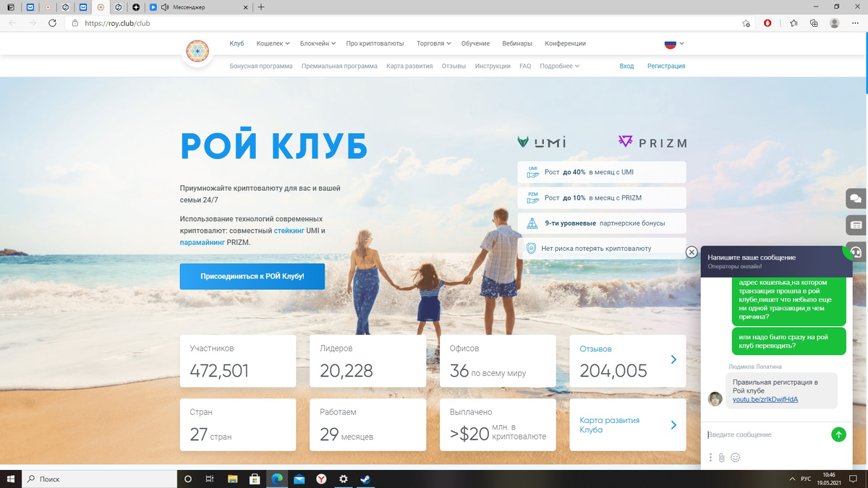The width and height of the screenshot is (868, 488).
Task: Close the Мессенджер tab
Action: (245, 7)
